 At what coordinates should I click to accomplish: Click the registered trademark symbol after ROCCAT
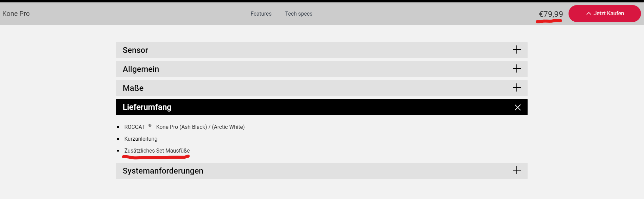(150, 125)
